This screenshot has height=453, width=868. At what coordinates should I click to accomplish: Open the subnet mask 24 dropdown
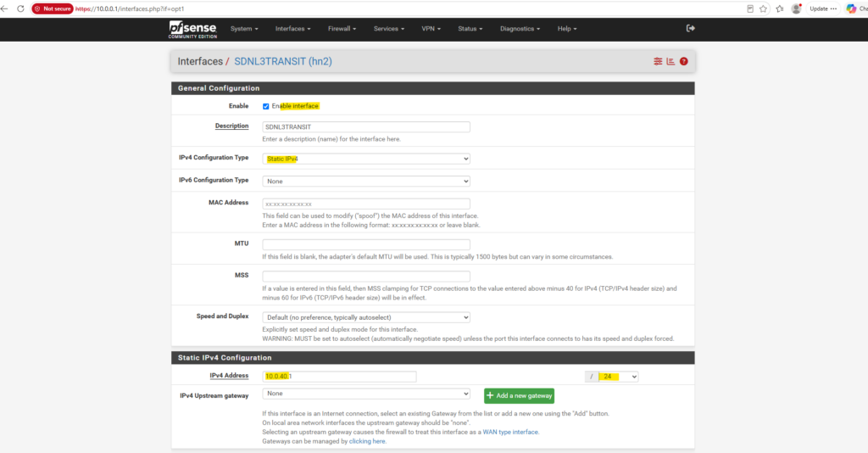click(x=618, y=377)
